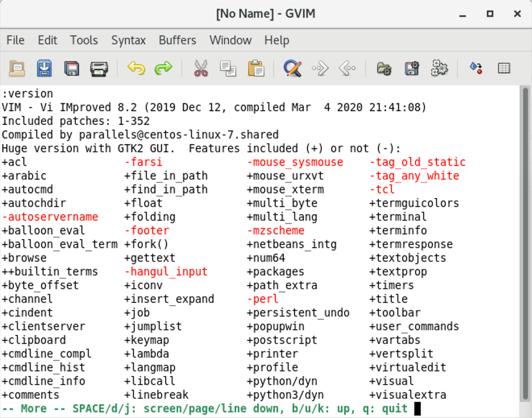Save the current Vim session
This screenshot has width=532, height=418.
pos(411,68)
